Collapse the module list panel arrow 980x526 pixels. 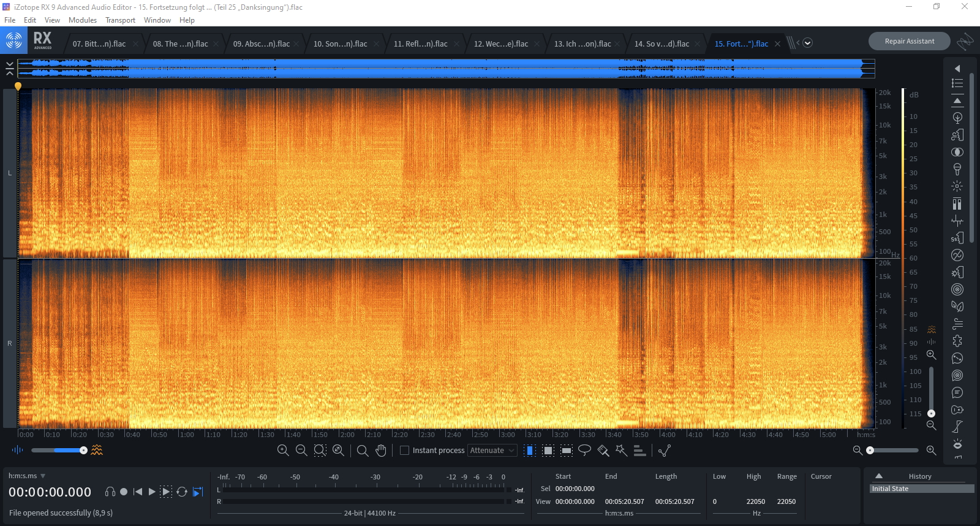[957, 69]
